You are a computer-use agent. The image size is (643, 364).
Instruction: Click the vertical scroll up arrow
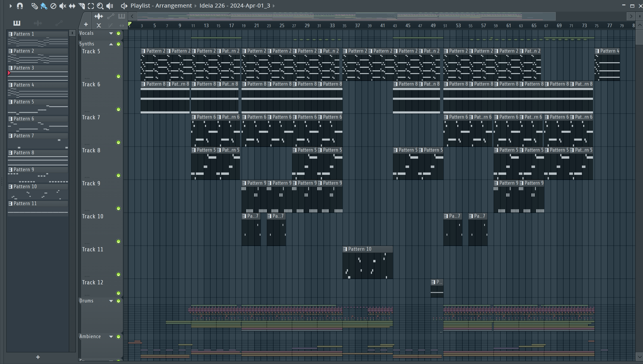coord(640,25)
